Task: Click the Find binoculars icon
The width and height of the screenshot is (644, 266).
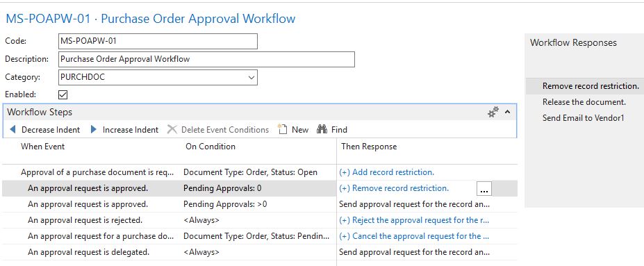Action: point(322,130)
